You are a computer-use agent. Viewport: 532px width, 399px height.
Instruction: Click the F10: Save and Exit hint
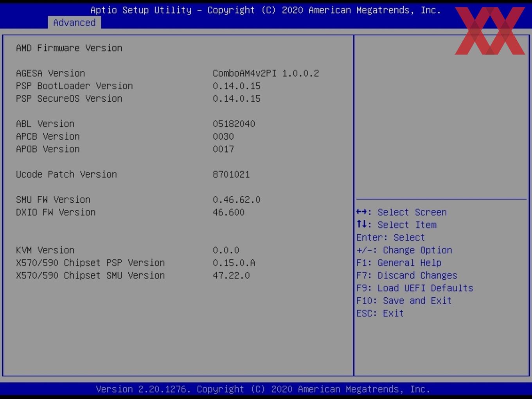click(x=404, y=300)
